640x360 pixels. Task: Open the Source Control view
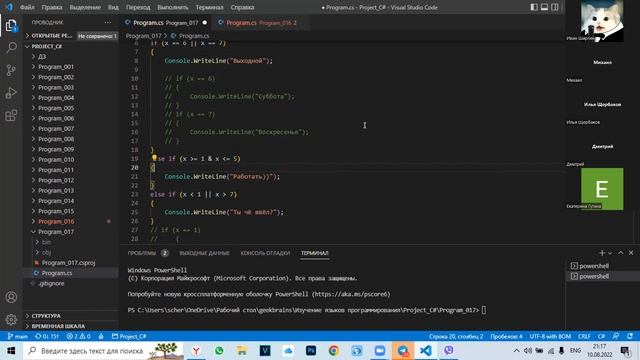[x=11, y=70]
